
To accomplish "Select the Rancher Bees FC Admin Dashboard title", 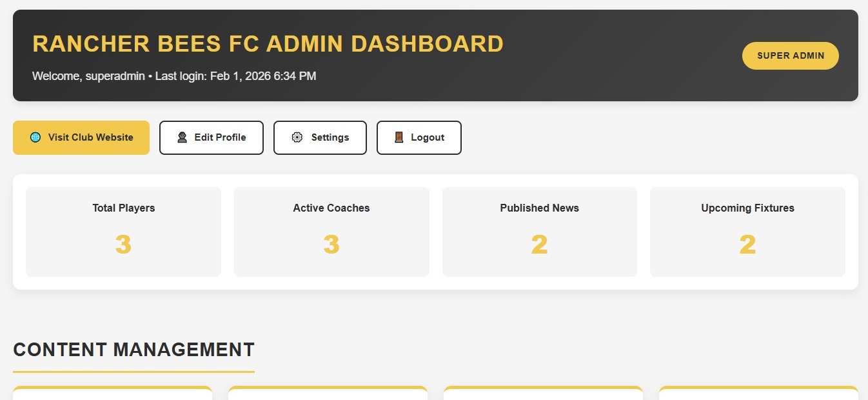I will (268, 43).
